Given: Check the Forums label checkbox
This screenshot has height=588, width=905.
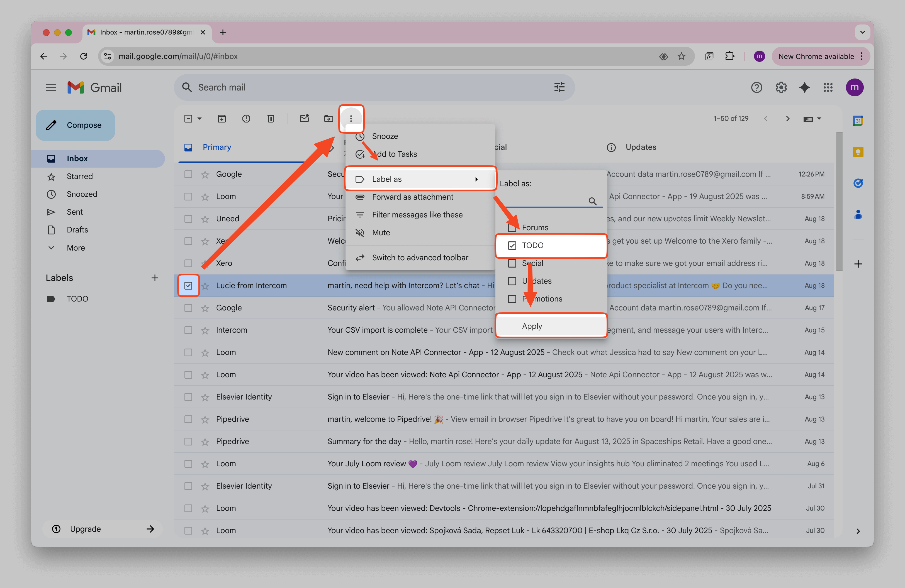Looking at the screenshot, I should [512, 228].
